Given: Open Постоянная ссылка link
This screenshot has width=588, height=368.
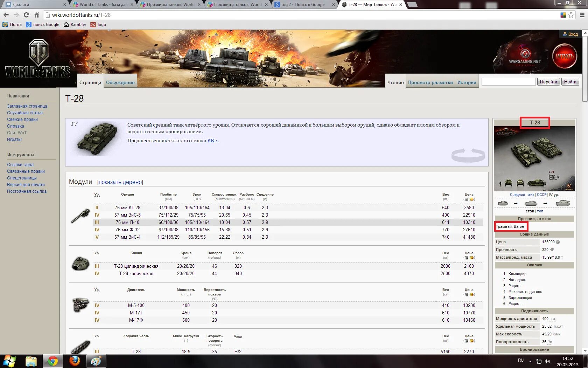Looking at the screenshot, I should point(27,191).
